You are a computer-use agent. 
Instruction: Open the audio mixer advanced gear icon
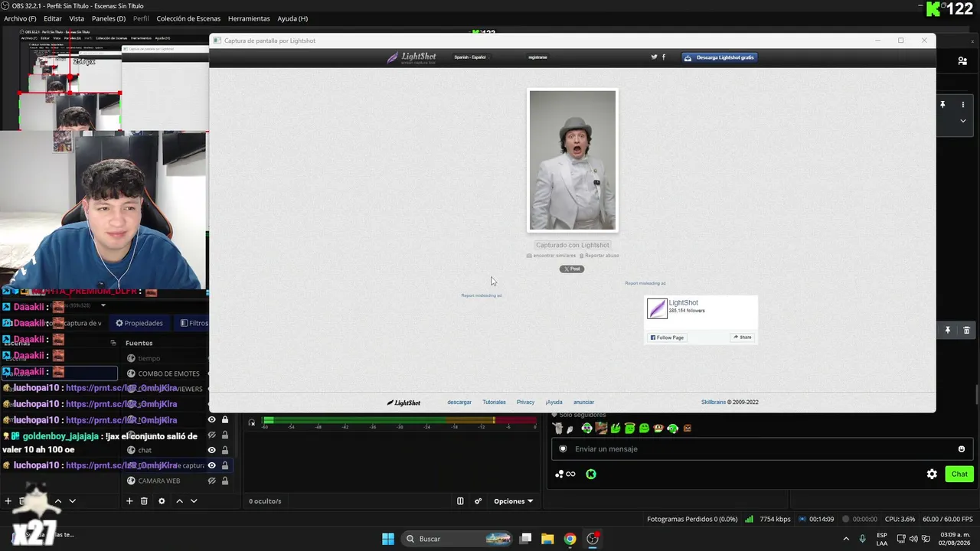click(x=479, y=501)
